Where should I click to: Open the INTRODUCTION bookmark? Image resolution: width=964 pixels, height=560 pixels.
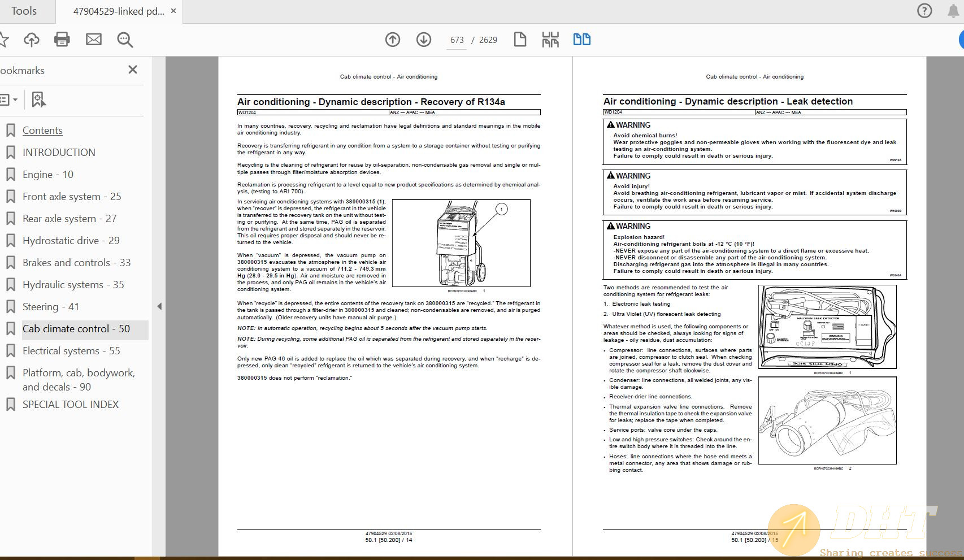click(59, 153)
